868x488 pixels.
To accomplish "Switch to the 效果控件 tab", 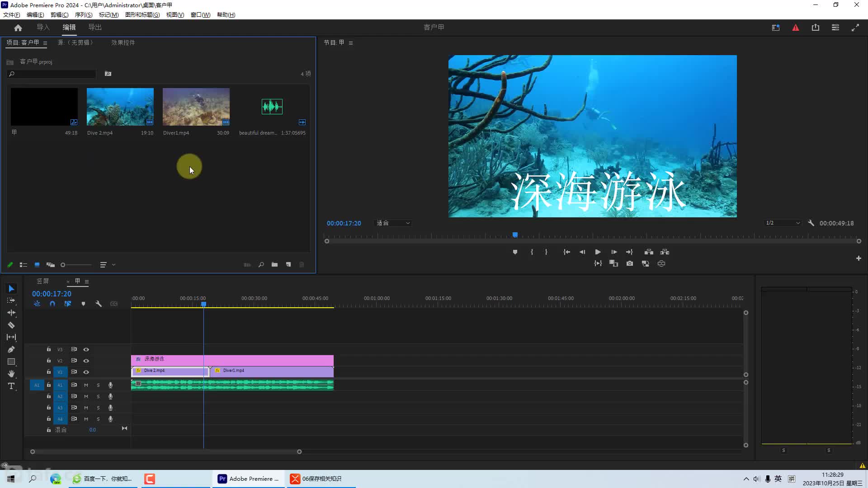I will tap(123, 42).
